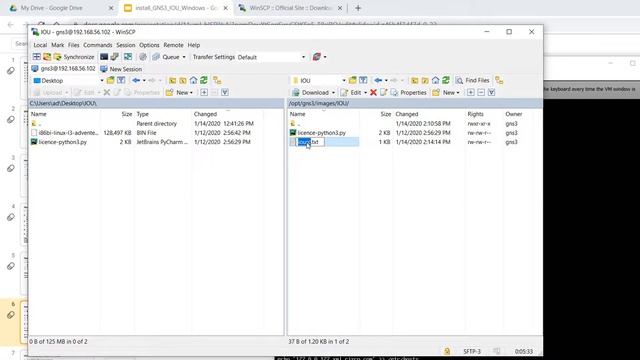Viewport: 640px width, 360px height.
Task: Click remote panel Open Directory folder icon
Action: click(x=353, y=80)
